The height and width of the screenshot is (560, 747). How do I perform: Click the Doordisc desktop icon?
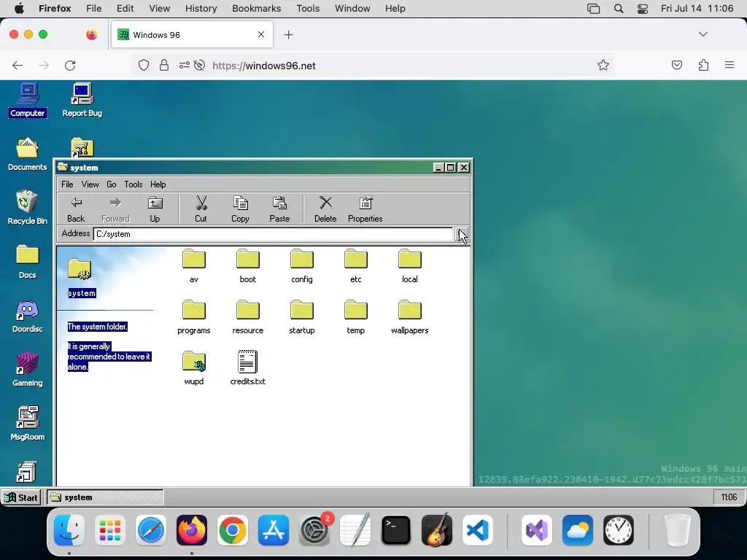coord(28,316)
